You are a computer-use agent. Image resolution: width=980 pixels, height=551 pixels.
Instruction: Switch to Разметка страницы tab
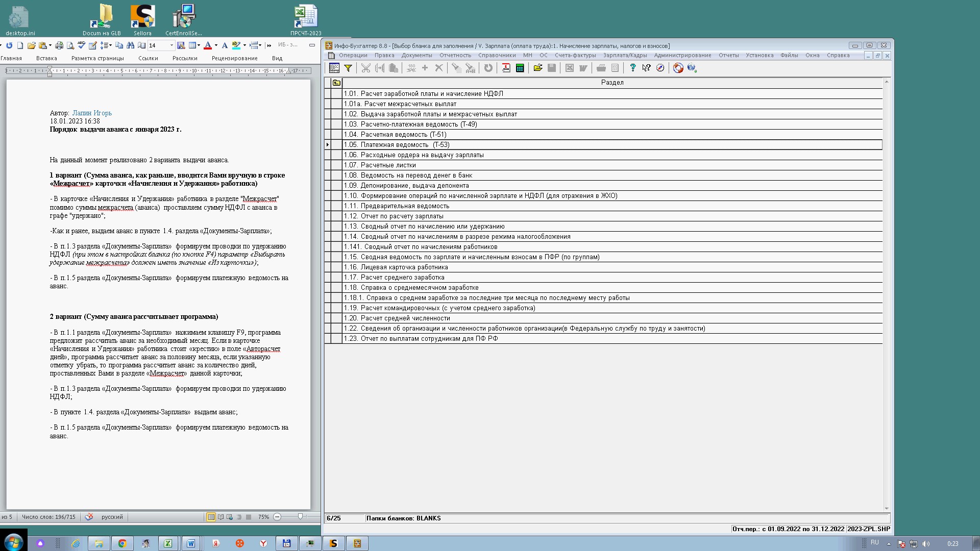[97, 58]
